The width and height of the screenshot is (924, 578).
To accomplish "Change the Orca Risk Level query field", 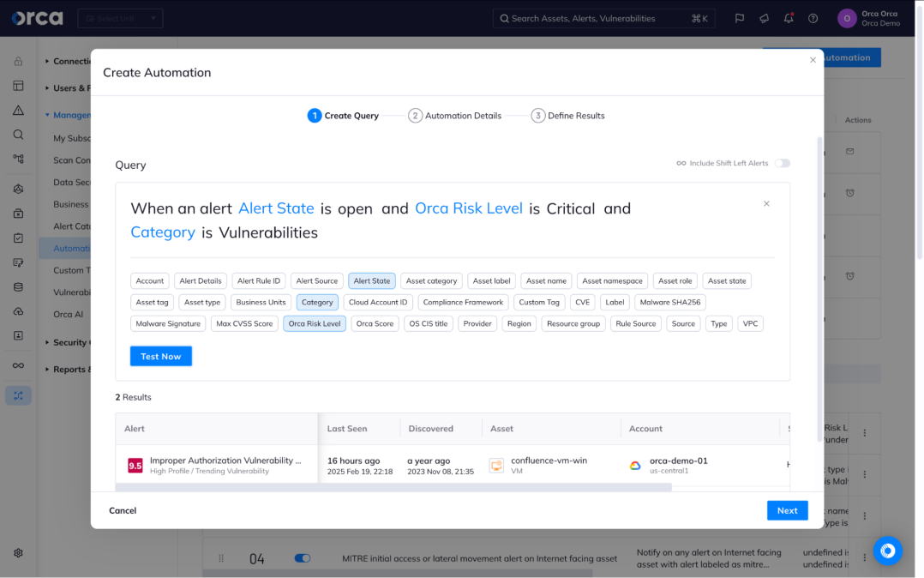I will point(469,208).
